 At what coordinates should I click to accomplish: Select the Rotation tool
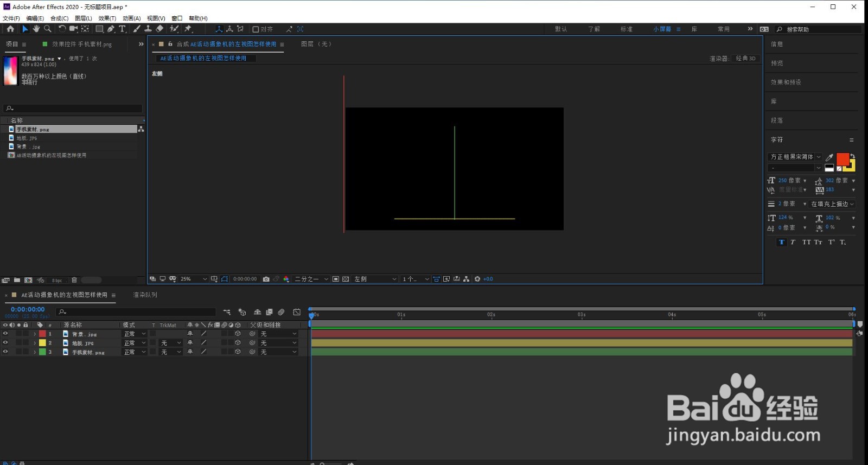[x=62, y=29]
